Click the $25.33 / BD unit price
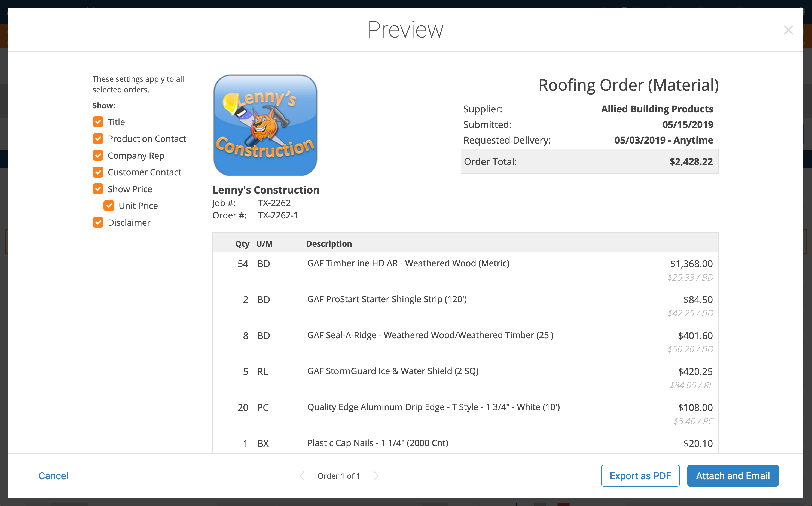Viewport: 812px width, 506px height. pyautogui.click(x=690, y=278)
